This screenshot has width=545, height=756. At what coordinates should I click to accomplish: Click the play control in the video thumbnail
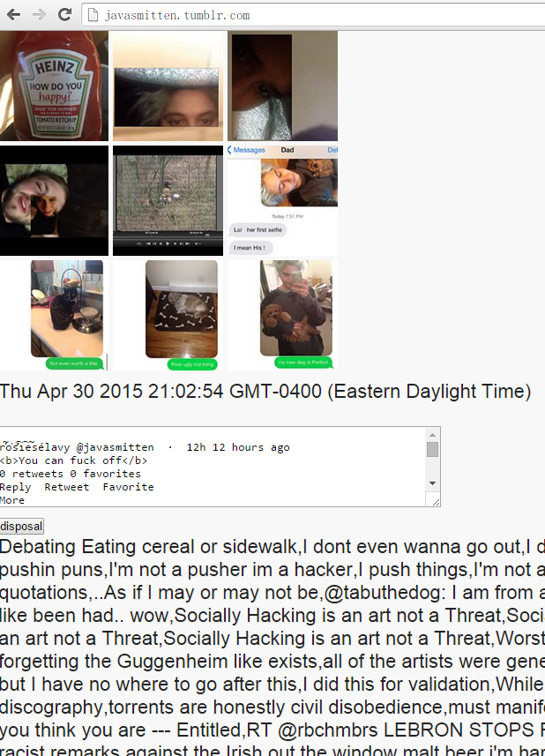point(168,244)
